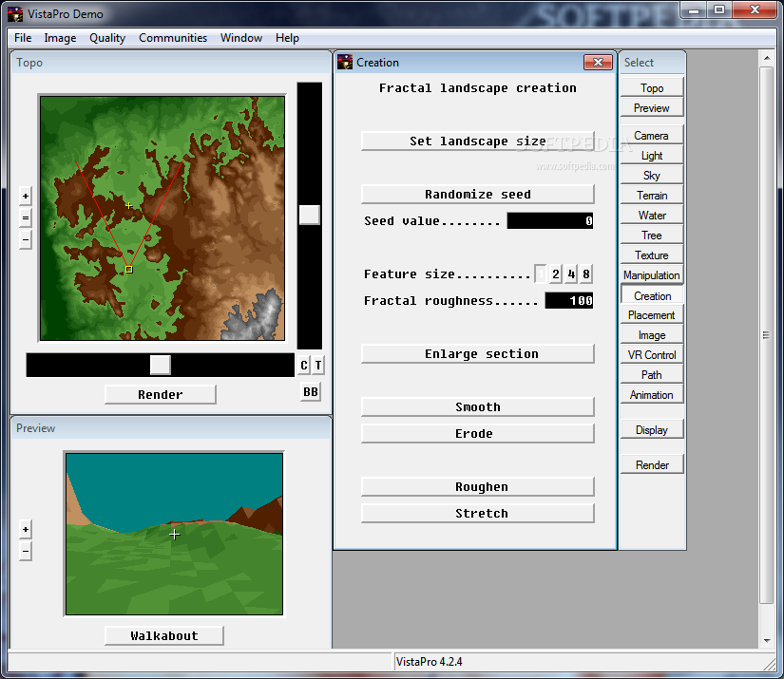Click the Seed value field
The width and height of the screenshot is (784, 679).
[550, 221]
